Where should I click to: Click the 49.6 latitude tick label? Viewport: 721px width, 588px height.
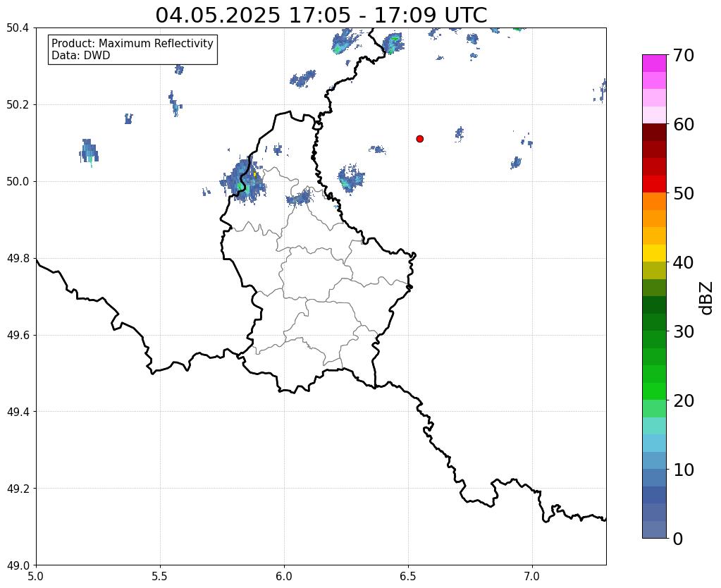point(18,336)
